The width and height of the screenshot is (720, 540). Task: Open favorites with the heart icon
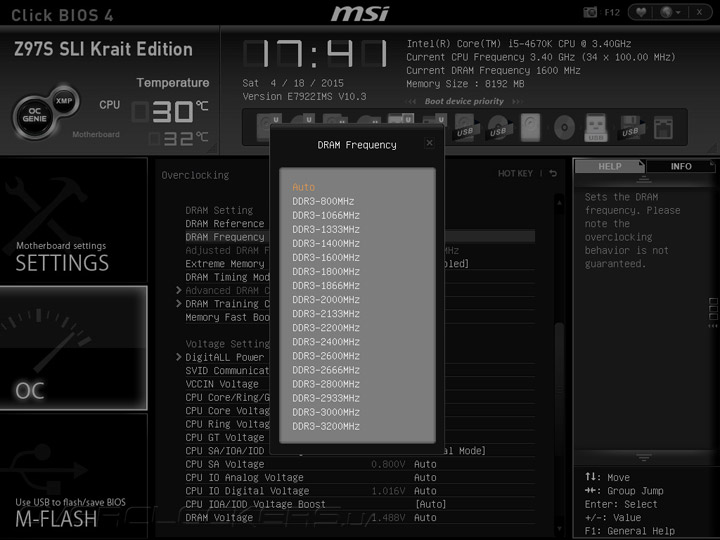coord(641,12)
